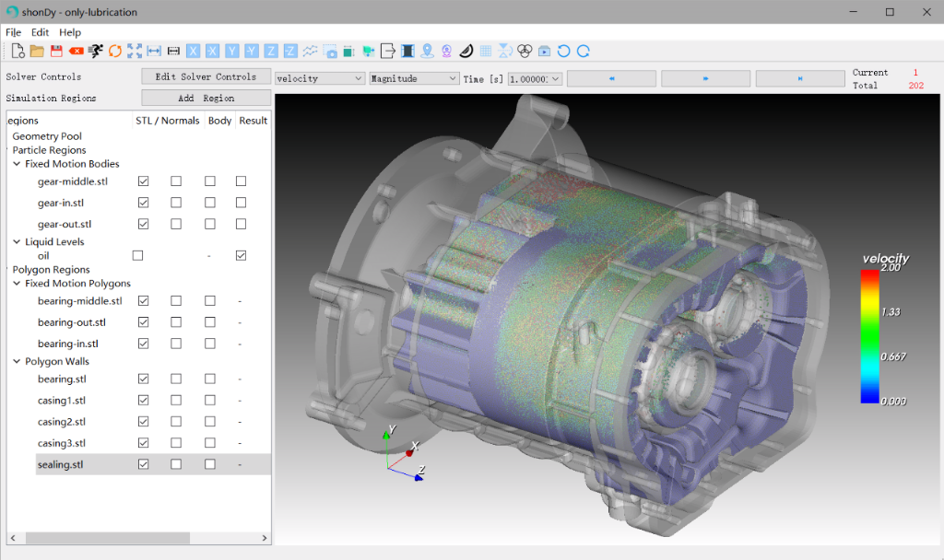
Task: Uncheck STL checkbox for gear-middle.stl
Action: (x=143, y=181)
